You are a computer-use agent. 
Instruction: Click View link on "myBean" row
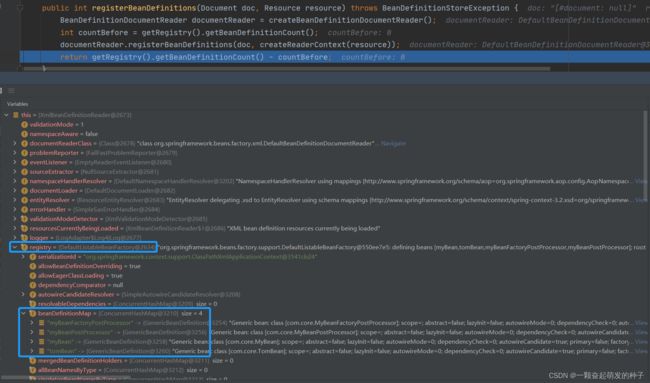coord(641,342)
